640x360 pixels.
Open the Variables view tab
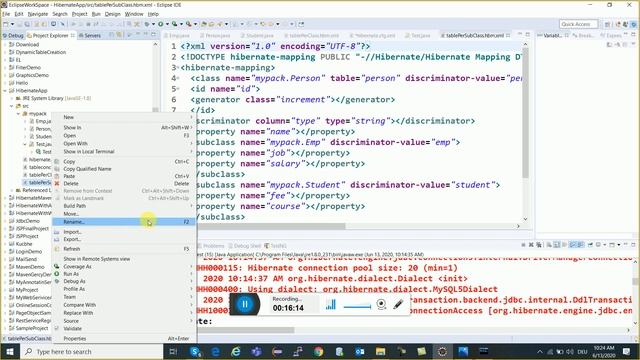550,36
